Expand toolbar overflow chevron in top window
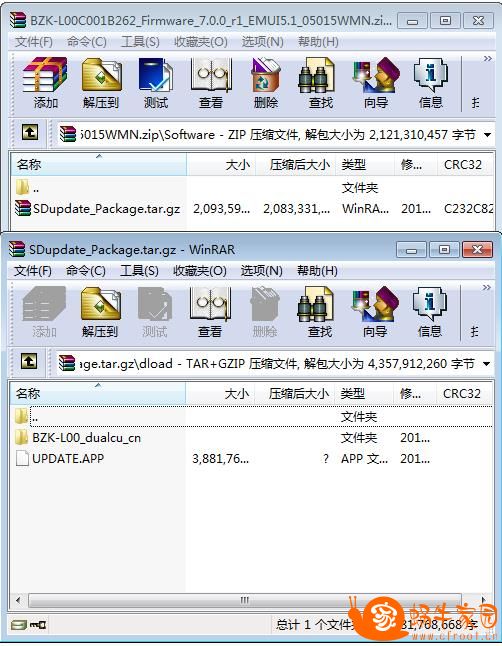The height and width of the screenshot is (646, 502). [488, 59]
